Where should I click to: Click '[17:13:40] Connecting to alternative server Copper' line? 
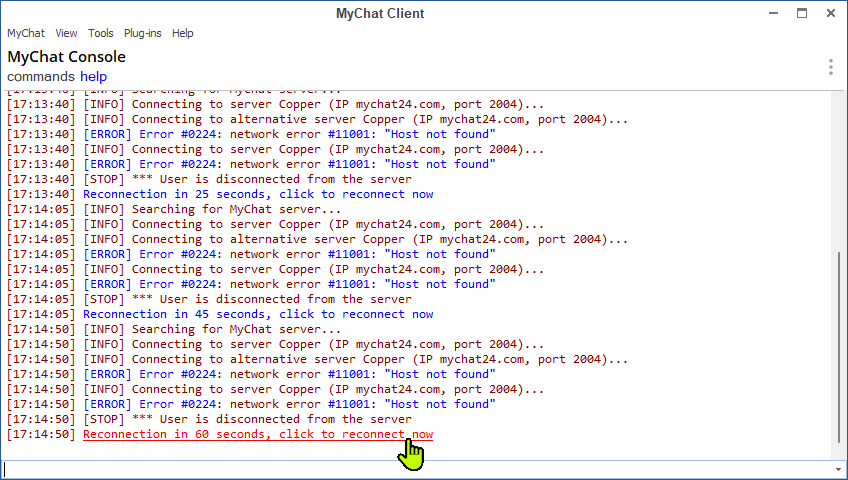[x=317, y=119]
